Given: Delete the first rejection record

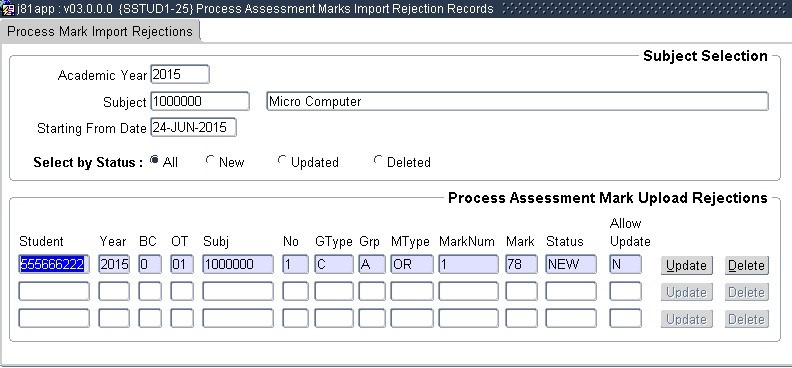Looking at the screenshot, I should click(747, 266).
